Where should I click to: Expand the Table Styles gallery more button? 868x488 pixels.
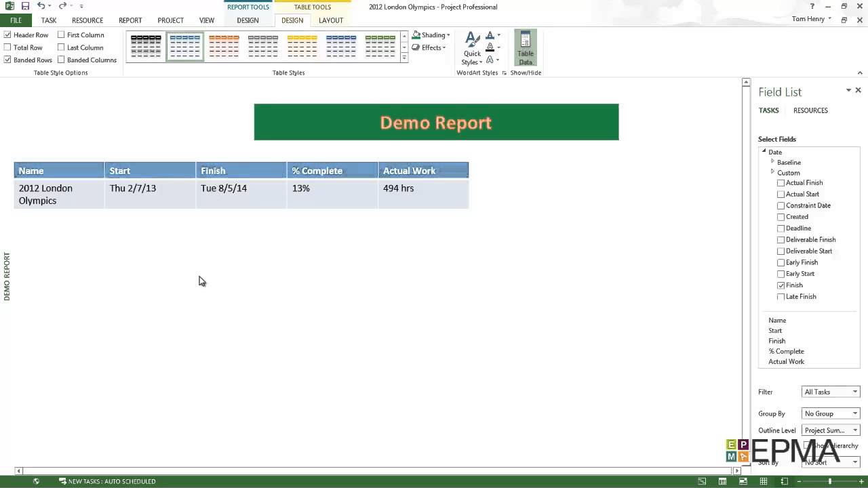(404, 58)
